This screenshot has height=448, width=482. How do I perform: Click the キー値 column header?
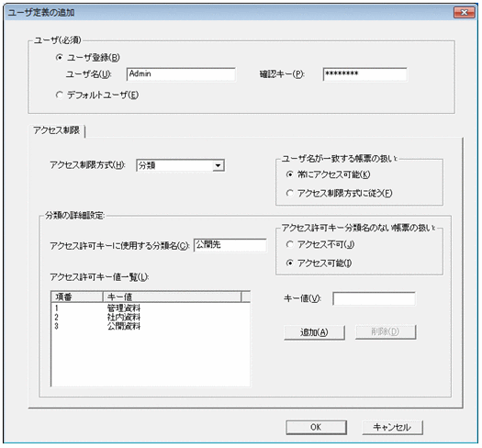pos(173,297)
